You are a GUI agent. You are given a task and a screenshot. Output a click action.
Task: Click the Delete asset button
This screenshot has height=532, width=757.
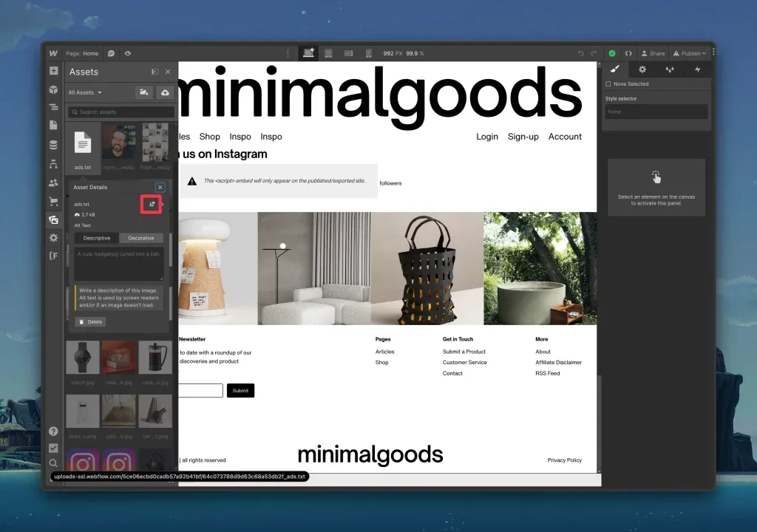90,321
